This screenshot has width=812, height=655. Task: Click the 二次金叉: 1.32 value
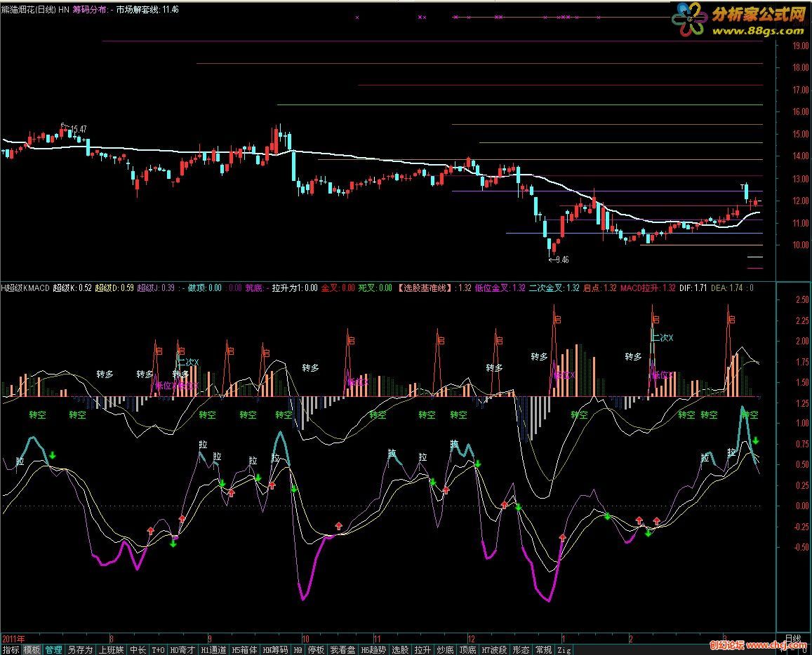554,288
